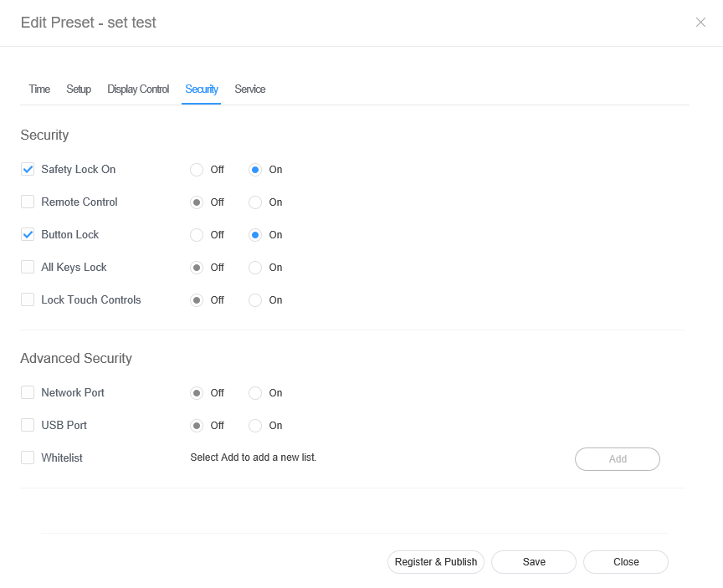Enable the Remote Control checkbox
723x588 pixels.
(x=28, y=202)
